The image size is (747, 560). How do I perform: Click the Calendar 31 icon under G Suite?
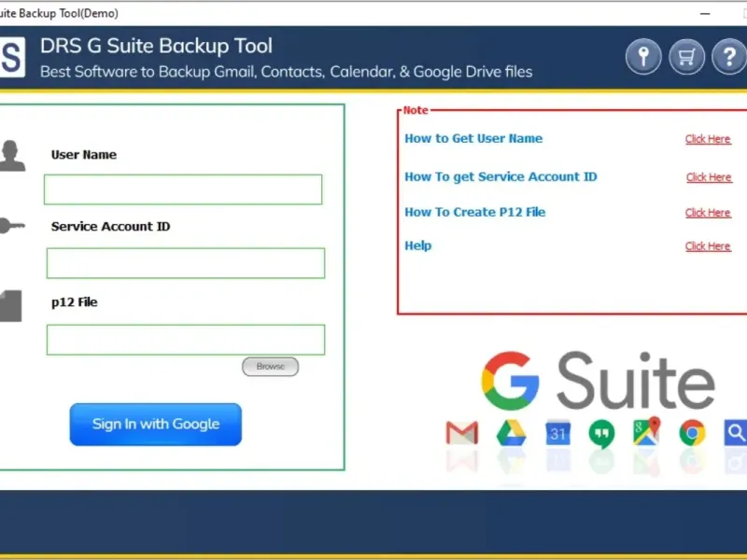point(557,433)
